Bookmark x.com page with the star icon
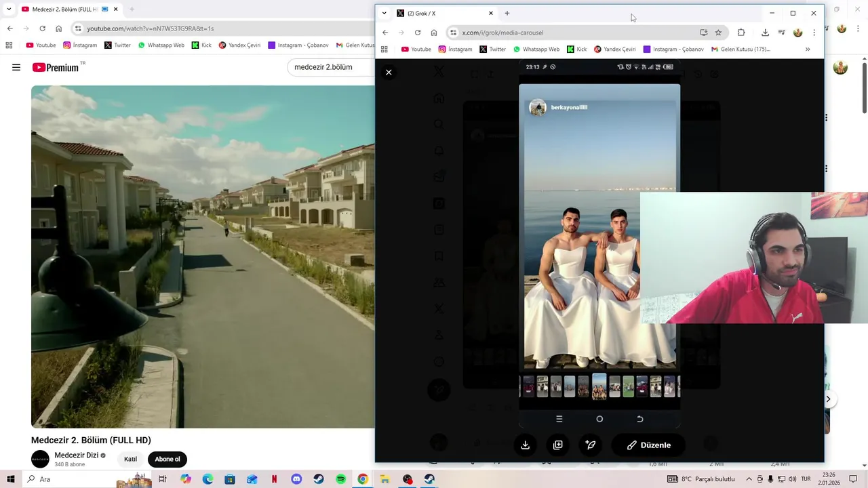Viewport: 868px width, 488px height. coord(718,33)
